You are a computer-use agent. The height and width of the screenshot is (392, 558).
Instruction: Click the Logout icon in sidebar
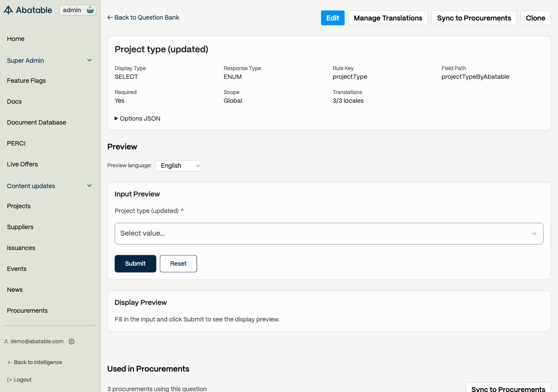pyautogui.click(x=9, y=380)
